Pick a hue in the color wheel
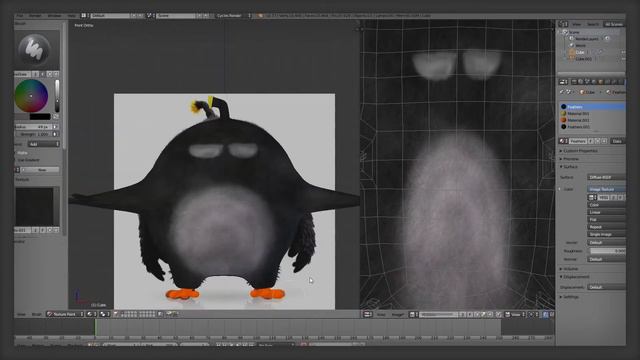 [31, 96]
